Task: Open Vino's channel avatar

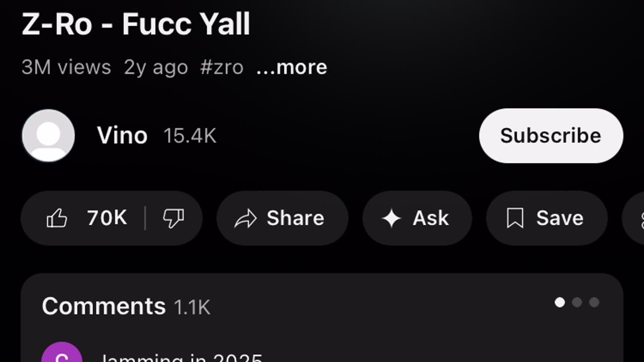Action: tap(48, 136)
